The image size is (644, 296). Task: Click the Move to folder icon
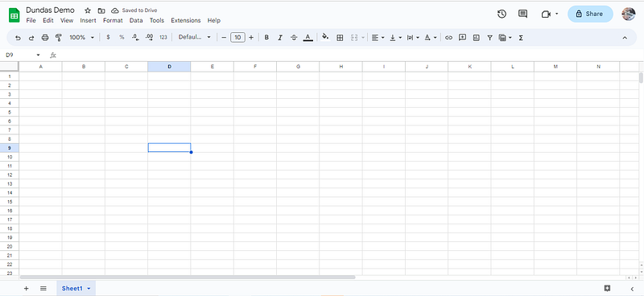click(101, 10)
